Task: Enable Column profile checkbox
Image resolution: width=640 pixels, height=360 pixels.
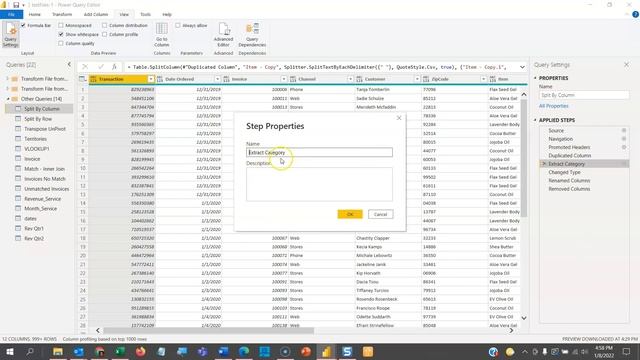Action: (104, 34)
